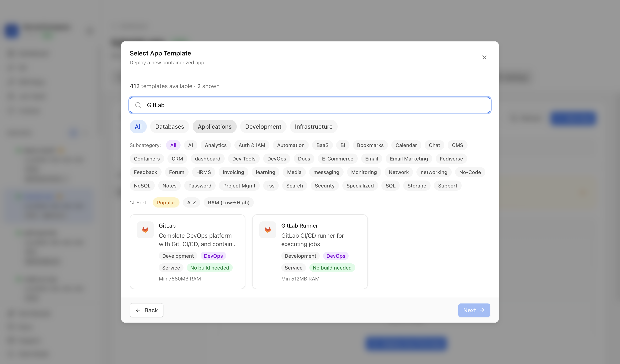Filter by Email Marketing subcategory
This screenshot has height=364, width=620.
click(409, 159)
